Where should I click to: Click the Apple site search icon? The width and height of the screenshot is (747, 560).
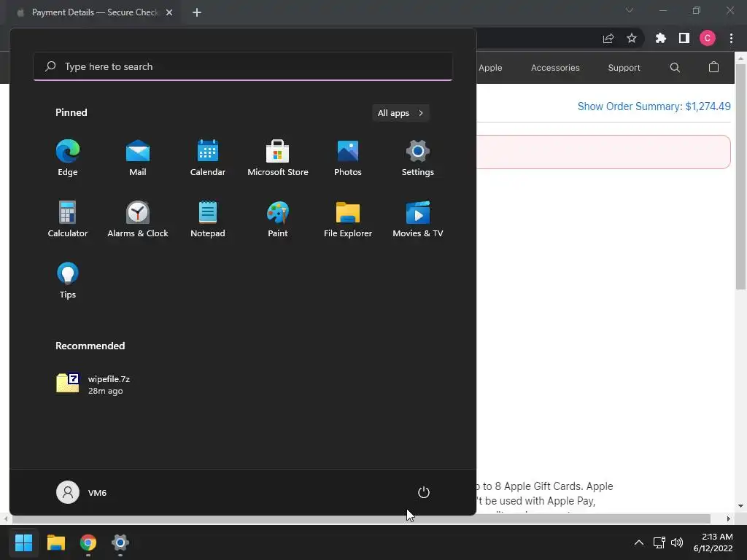[675, 68]
